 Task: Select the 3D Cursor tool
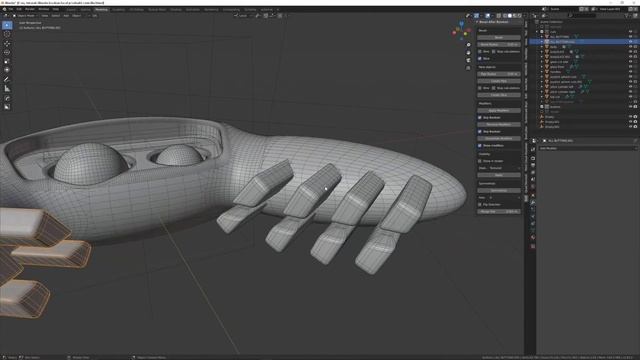point(7,34)
